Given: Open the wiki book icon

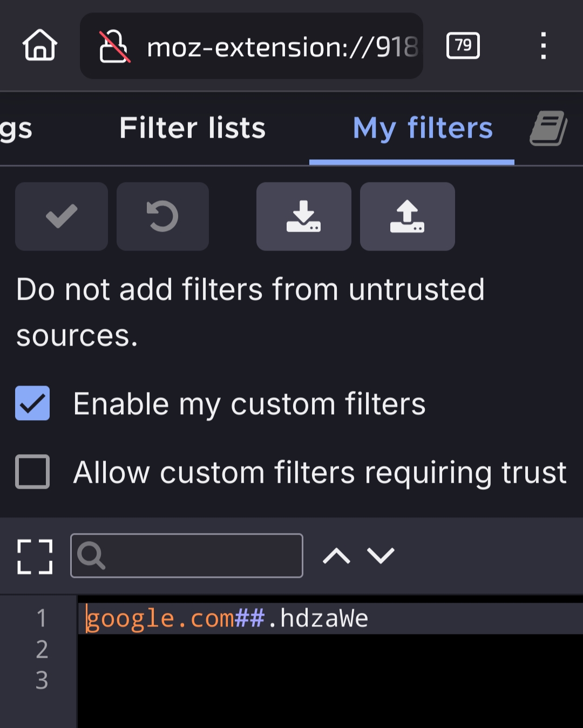Looking at the screenshot, I should click(x=548, y=129).
